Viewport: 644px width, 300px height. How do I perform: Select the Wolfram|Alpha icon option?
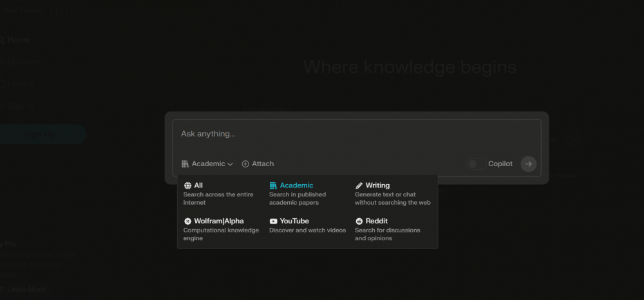(x=187, y=221)
